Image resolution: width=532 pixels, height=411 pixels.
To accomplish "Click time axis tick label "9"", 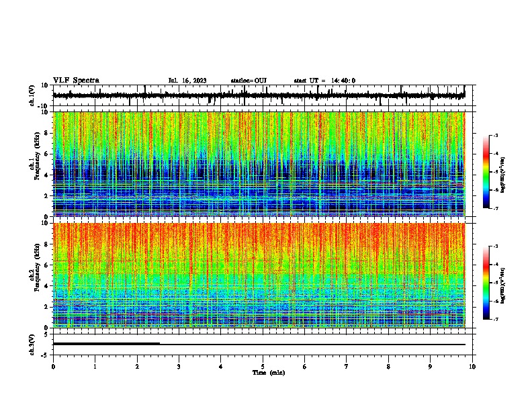I will [430, 367].
